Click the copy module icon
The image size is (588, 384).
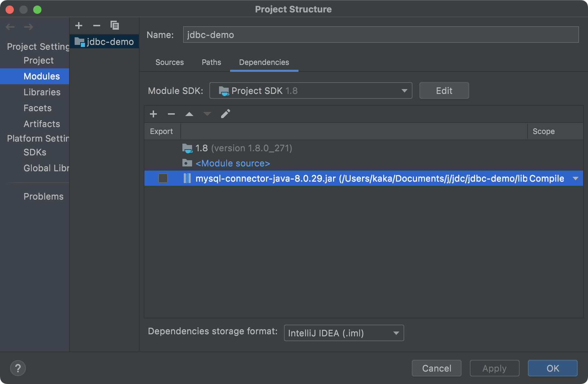tap(114, 26)
